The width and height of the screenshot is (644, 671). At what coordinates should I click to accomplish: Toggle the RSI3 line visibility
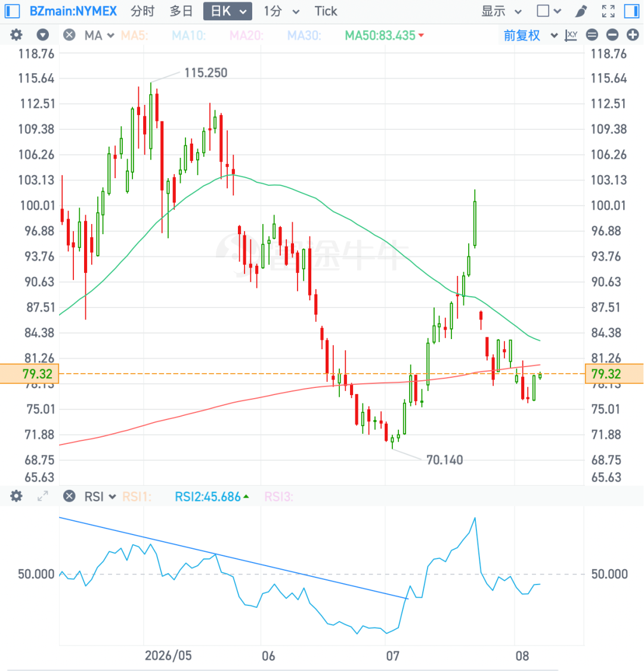(x=278, y=496)
